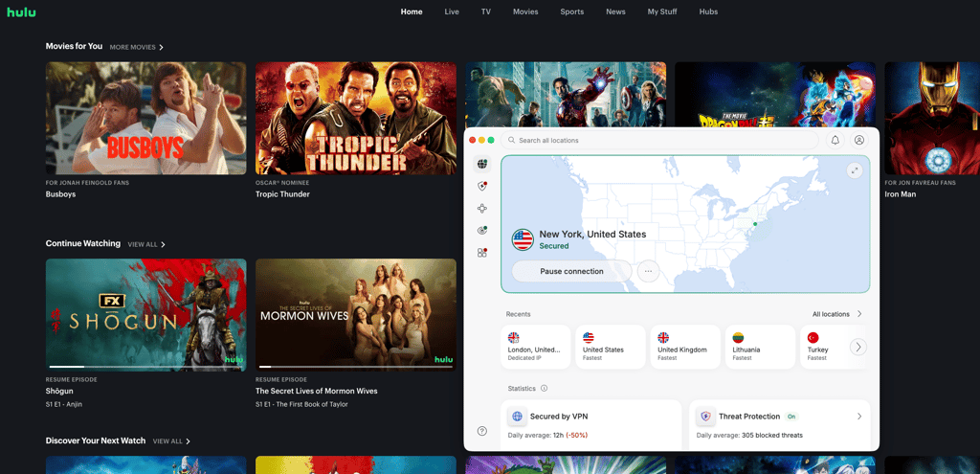Open the VPN globe tab in the sidebar
The width and height of the screenshot is (980, 474).
482,164
